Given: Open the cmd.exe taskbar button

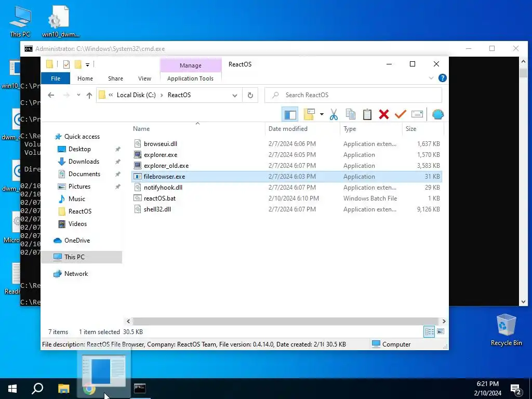Looking at the screenshot, I should [140, 389].
